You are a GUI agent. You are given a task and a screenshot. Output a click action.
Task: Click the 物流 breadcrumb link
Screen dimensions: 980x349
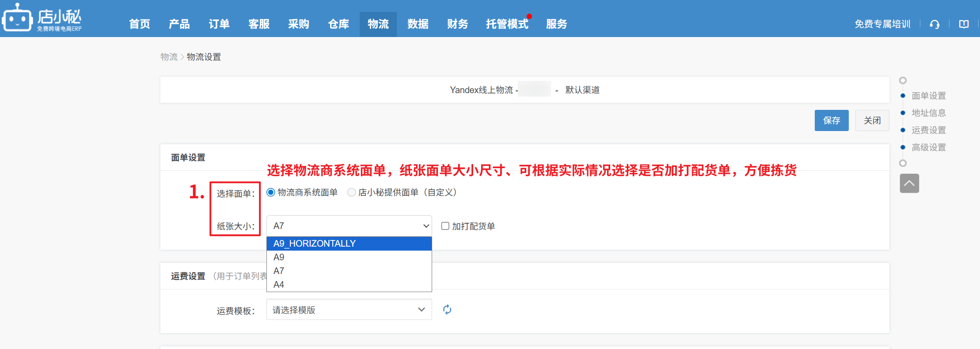pyautogui.click(x=169, y=57)
